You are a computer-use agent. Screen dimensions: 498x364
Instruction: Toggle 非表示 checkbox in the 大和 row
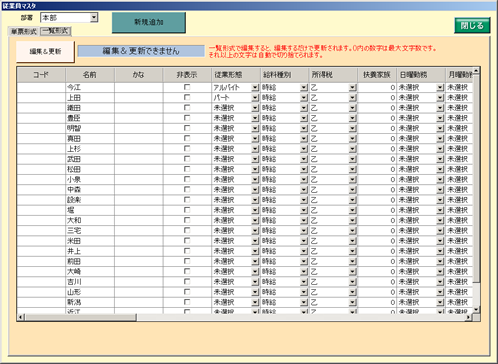tap(187, 220)
